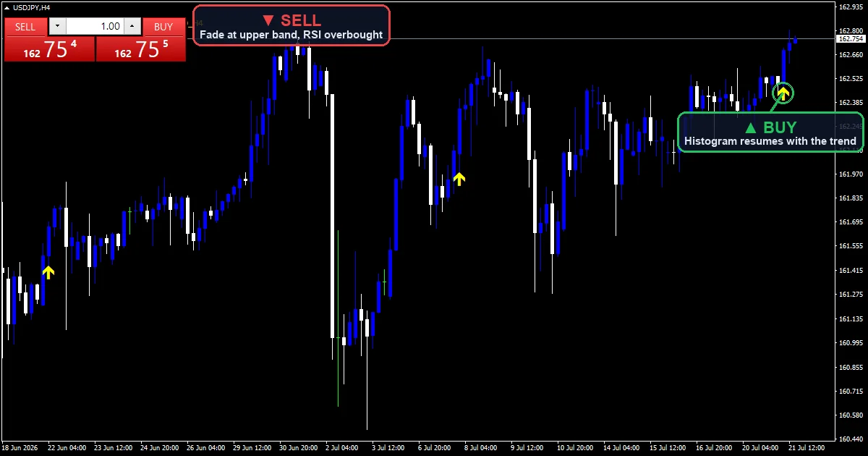Select the yellow arrow near 6 Jul 20:00

click(x=459, y=179)
